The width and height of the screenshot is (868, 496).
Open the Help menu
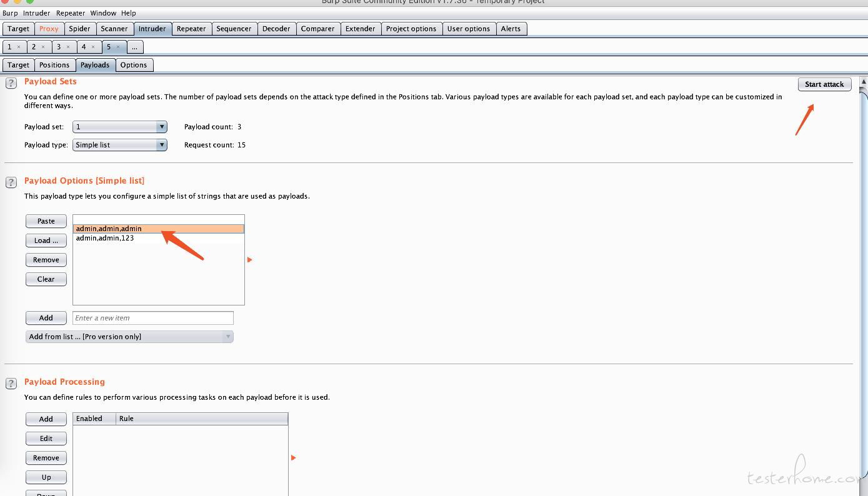[129, 13]
